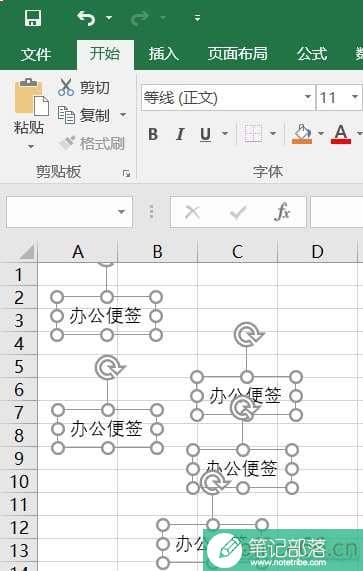Click the 复制 button
This screenshot has width=363, height=571.
(83, 115)
